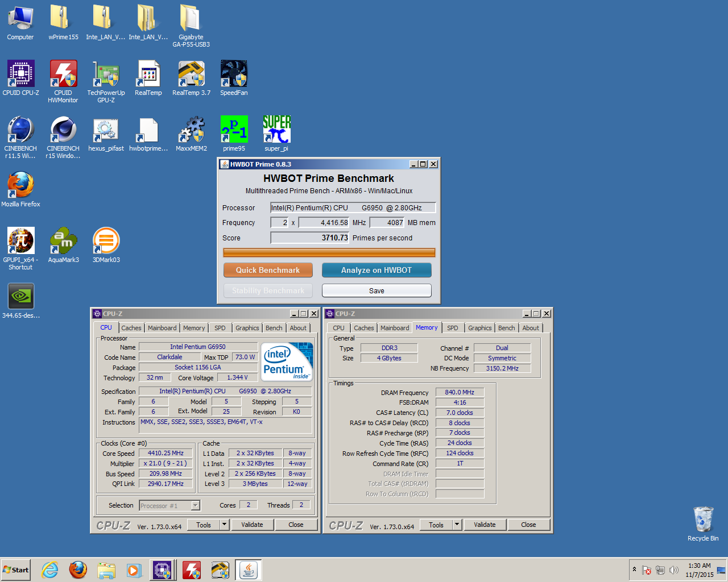
Task: Open SPD tab in right CPU-Z window
Action: (453, 328)
